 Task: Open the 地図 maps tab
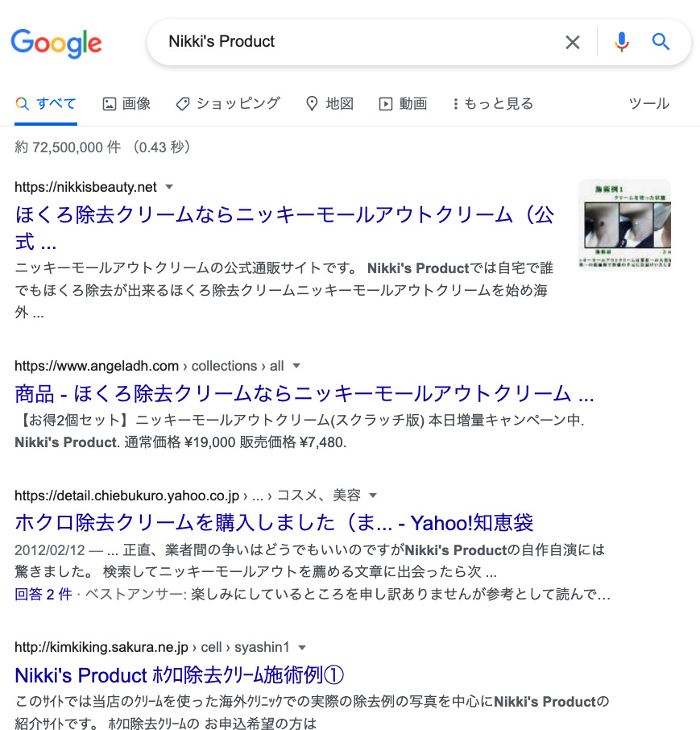tap(329, 103)
